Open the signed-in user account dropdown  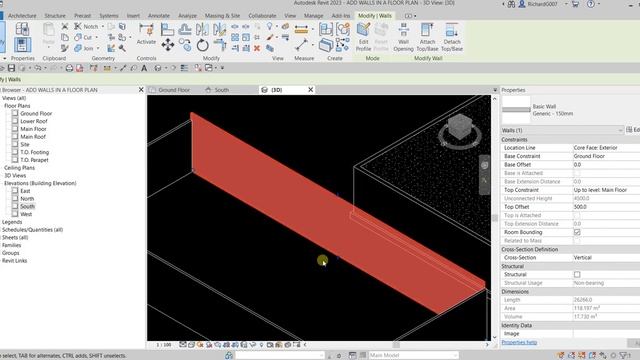[566, 4]
